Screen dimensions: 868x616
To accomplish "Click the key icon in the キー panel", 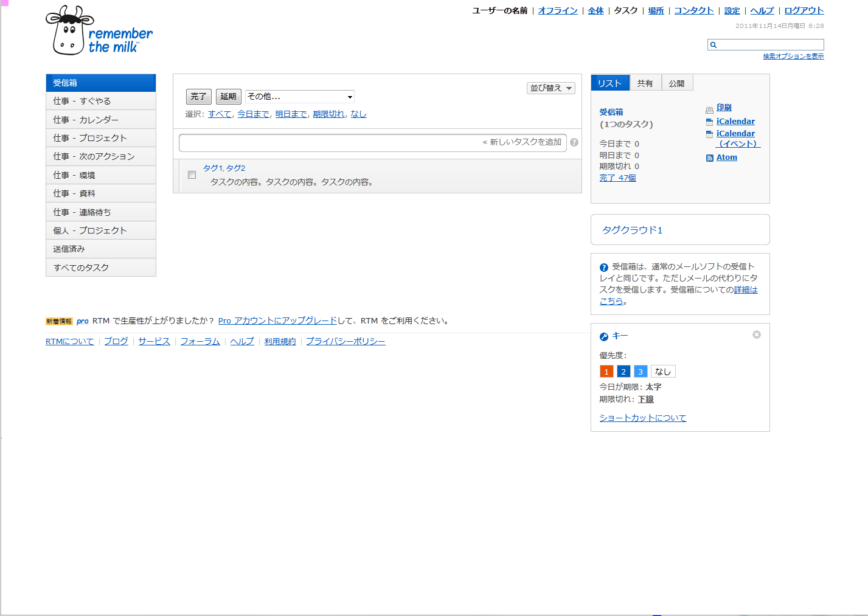I will click(604, 336).
